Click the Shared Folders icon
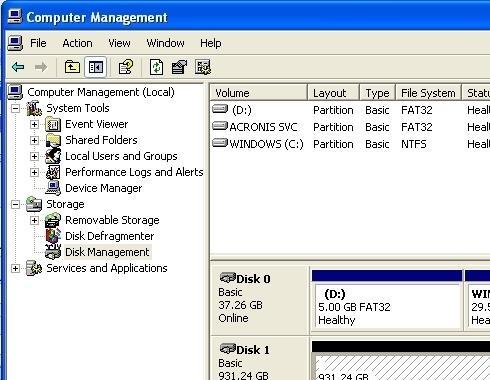 [x=53, y=140]
